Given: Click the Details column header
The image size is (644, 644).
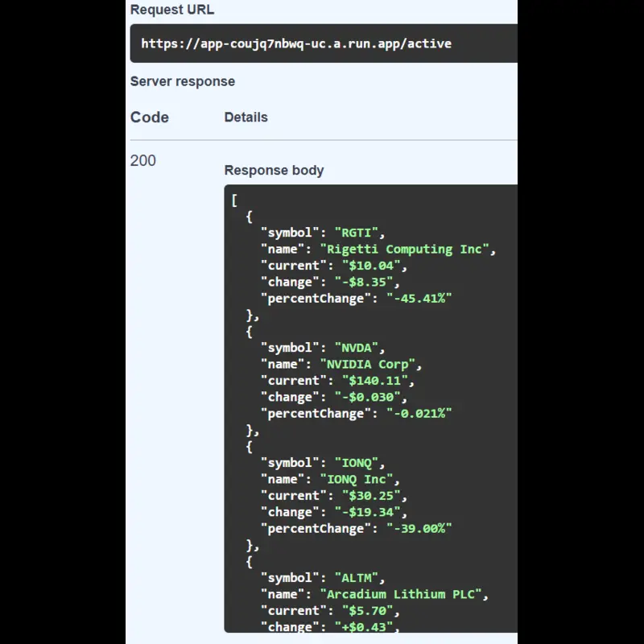Looking at the screenshot, I should pos(246,117).
